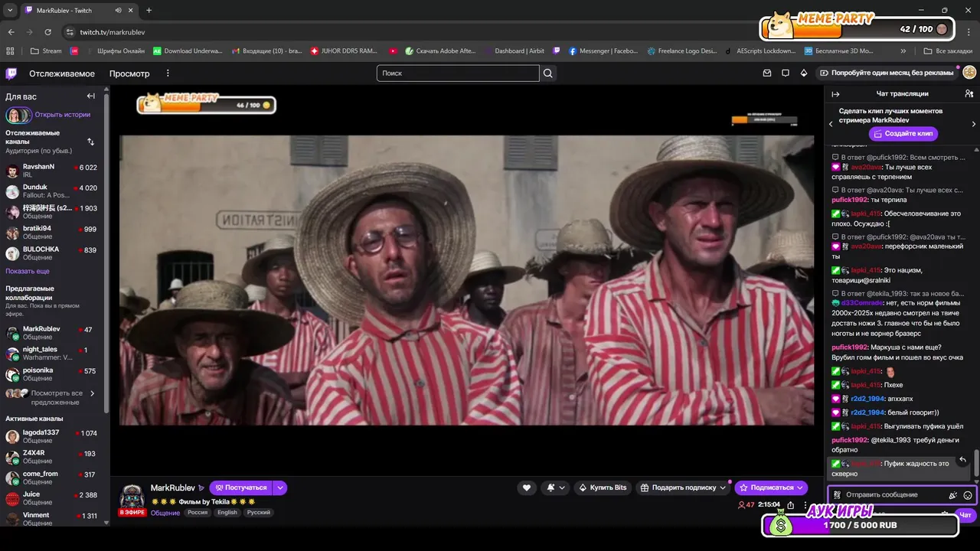980x551 pixels.
Task: Open the share icon under the player
Action: click(x=790, y=505)
